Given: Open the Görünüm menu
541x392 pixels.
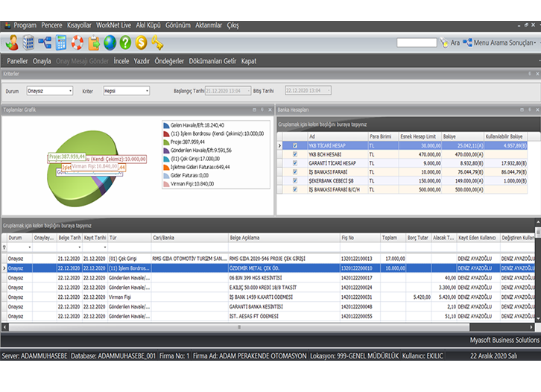Looking at the screenshot, I should 177,25.
